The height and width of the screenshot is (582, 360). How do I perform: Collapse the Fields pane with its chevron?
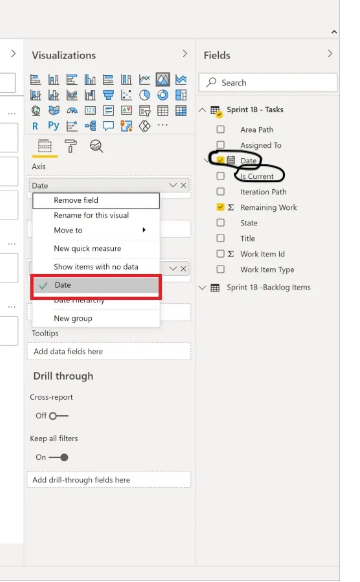coord(330,54)
